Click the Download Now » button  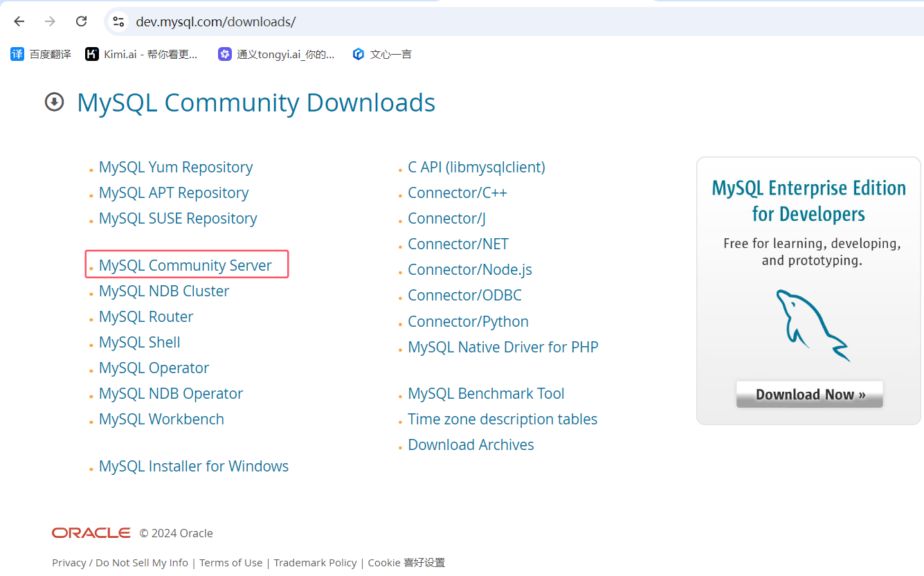pyautogui.click(x=810, y=395)
